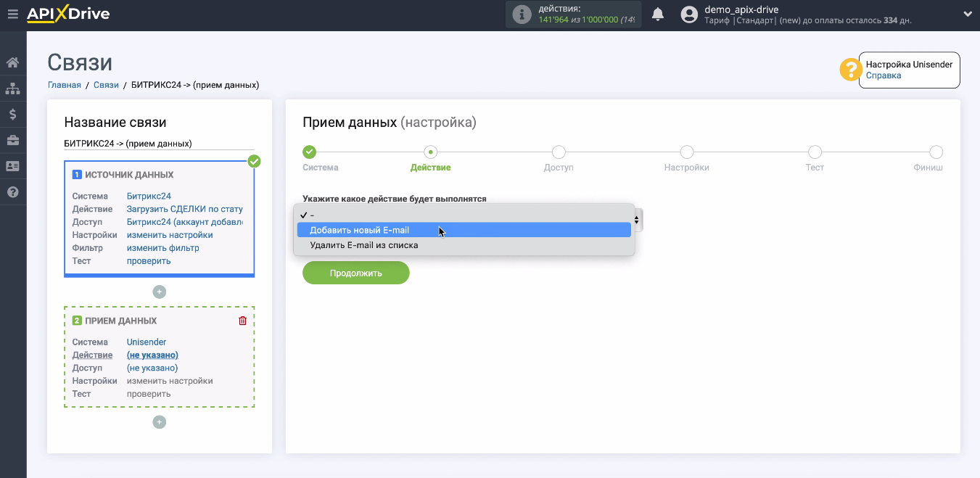Image resolution: width=980 pixels, height=478 pixels.
Task: Click the Продолжить button
Action: (356, 273)
